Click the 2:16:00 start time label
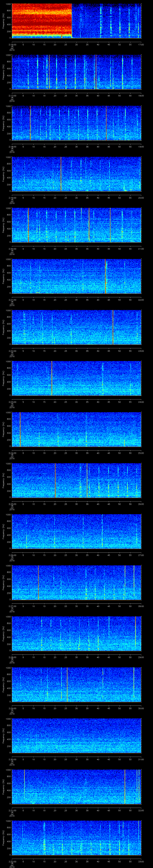 (12, 44)
